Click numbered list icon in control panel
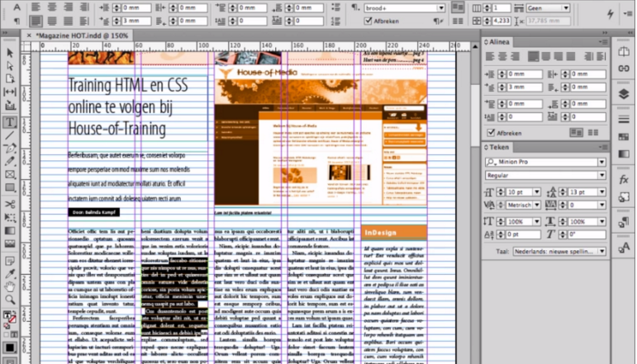Screen dimensions: 637x364 coord(335,21)
